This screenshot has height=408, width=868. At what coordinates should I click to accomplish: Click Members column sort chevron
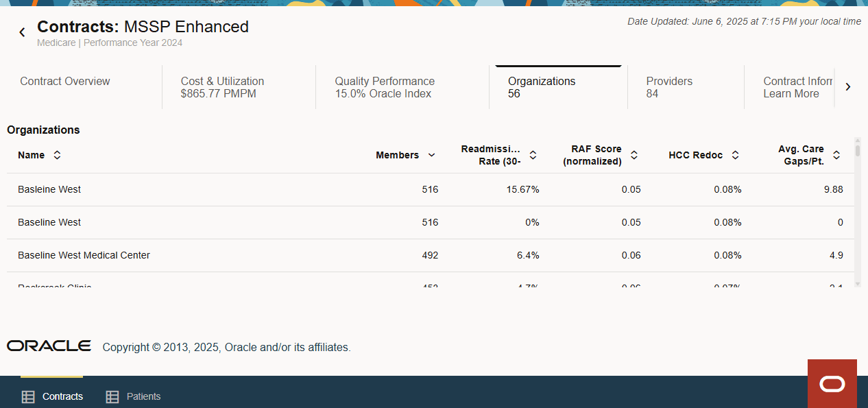(x=431, y=155)
